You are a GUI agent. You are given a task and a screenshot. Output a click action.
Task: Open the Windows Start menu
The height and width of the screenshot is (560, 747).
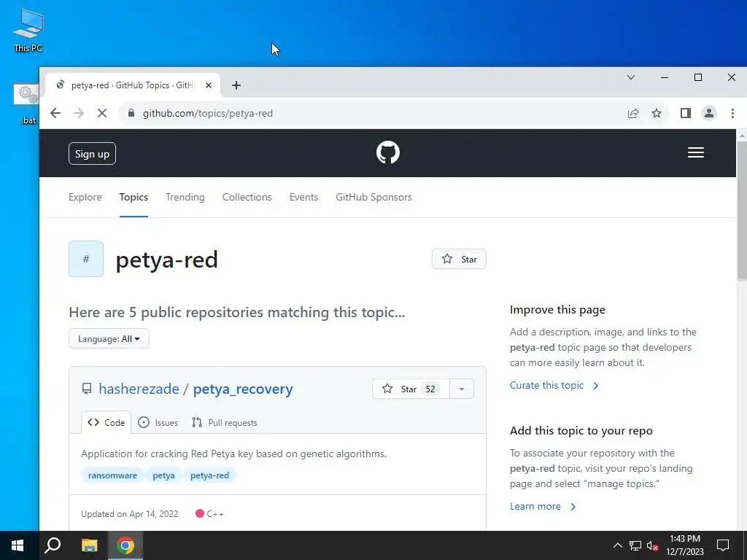18,545
